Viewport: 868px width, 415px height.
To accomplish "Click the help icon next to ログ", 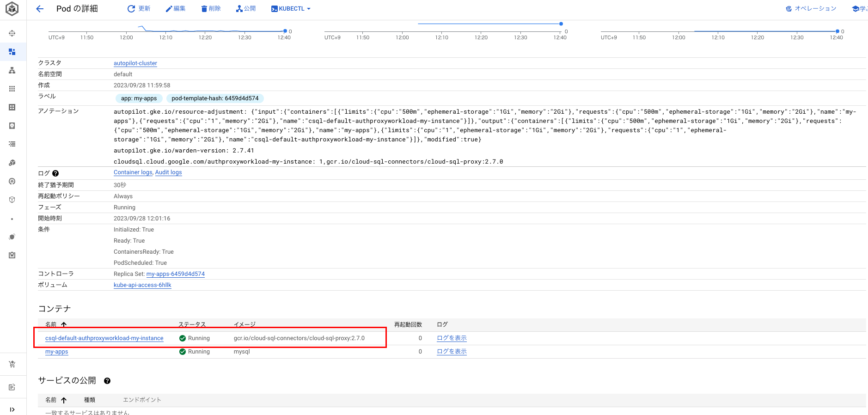I will pyautogui.click(x=55, y=173).
